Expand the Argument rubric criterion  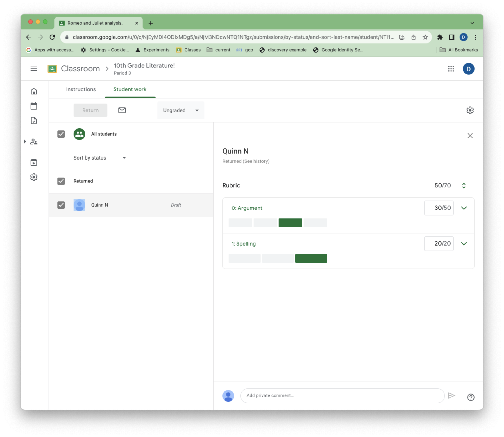pos(464,208)
